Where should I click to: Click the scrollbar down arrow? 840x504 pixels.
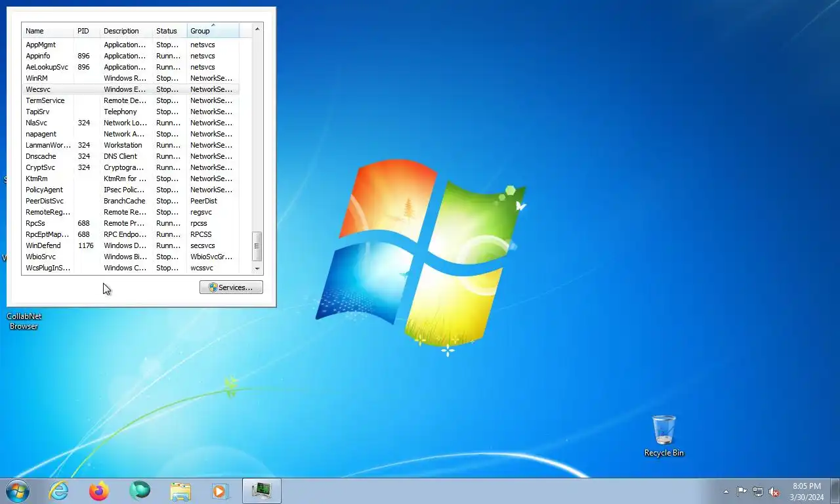click(x=257, y=268)
